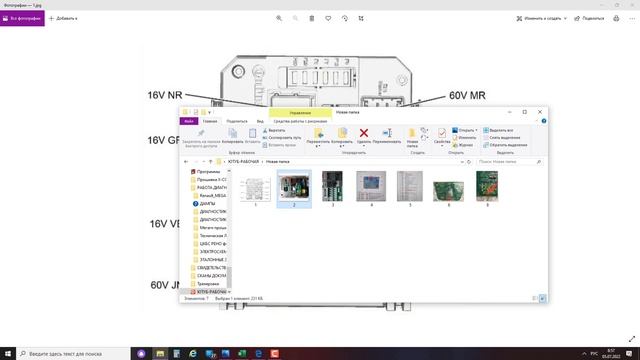Screen dimensions: 640x360
Task: Rotate the photo in the Photos toolbar
Action: [344, 18]
